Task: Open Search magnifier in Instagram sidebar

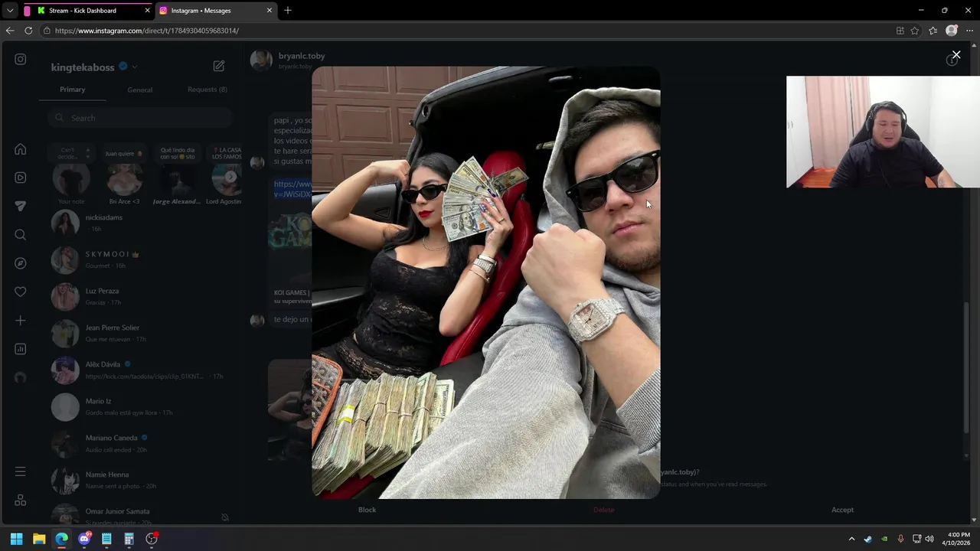Action: [x=21, y=235]
